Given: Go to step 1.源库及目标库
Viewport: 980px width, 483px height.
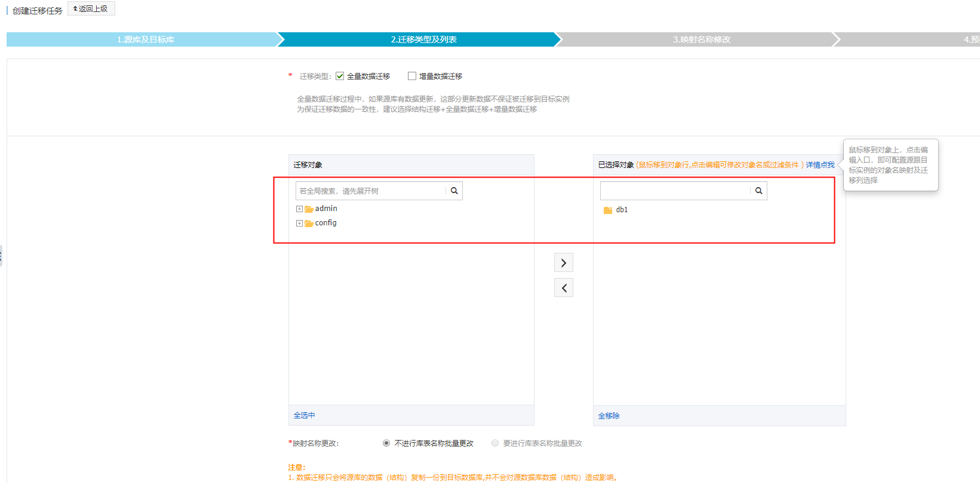Looking at the screenshot, I should (145, 39).
